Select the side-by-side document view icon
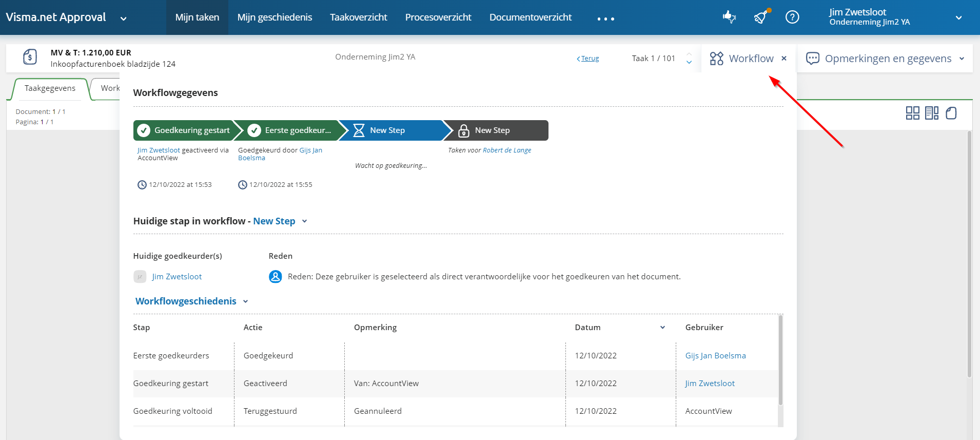 pos(932,113)
